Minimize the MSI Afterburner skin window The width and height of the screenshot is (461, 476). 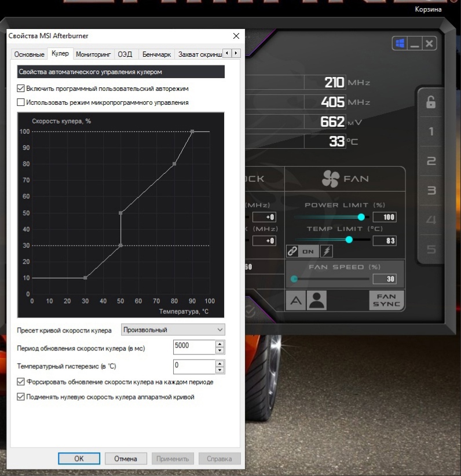(415, 43)
